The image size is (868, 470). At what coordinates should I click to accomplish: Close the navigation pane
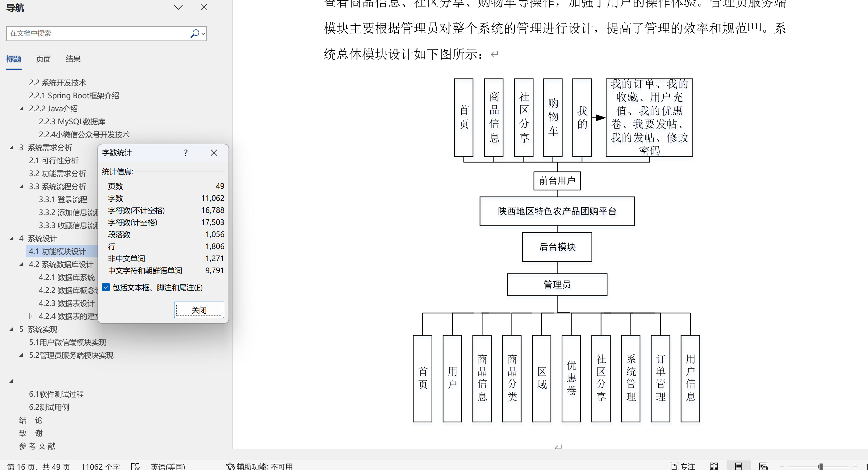[x=204, y=7]
